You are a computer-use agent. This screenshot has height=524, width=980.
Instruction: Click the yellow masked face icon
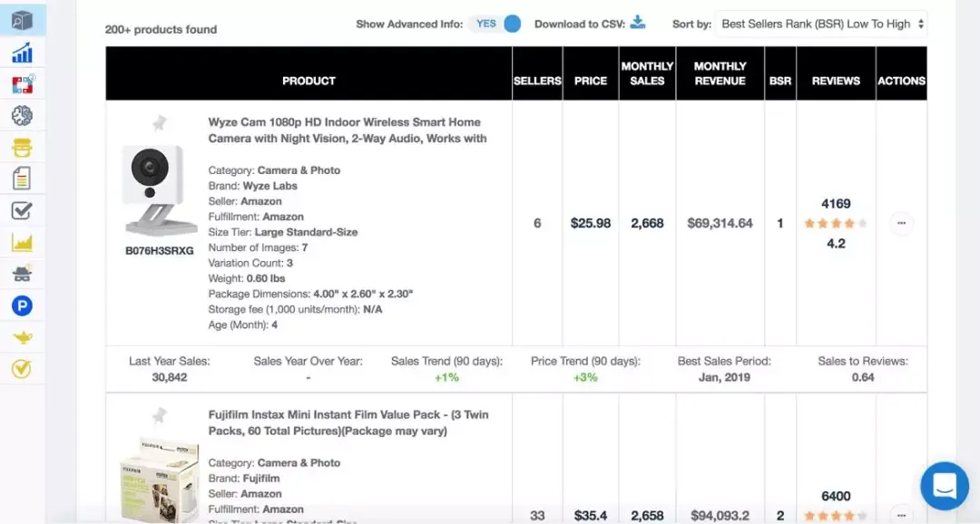tap(22, 148)
